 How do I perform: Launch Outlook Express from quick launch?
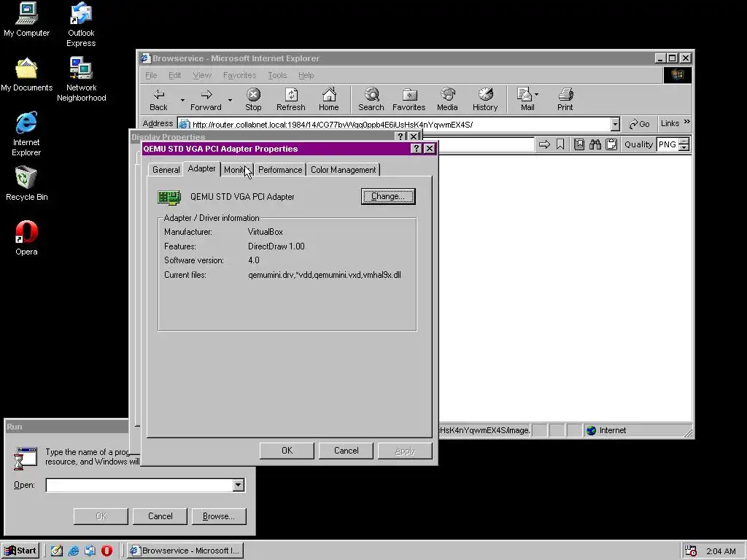(x=90, y=551)
